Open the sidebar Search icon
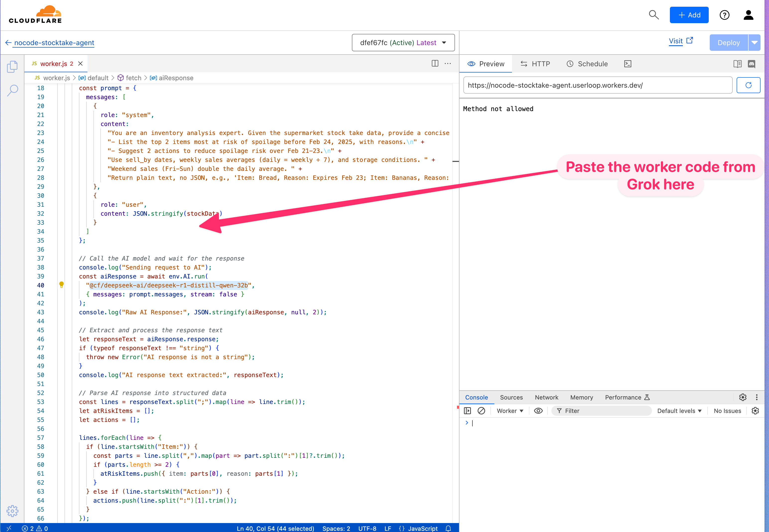Viewport: 769px width, 532px height. point(12,90)
